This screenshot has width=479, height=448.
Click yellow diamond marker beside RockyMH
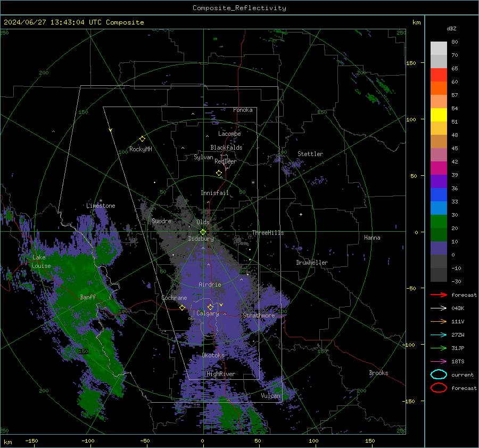pos(142,139)
